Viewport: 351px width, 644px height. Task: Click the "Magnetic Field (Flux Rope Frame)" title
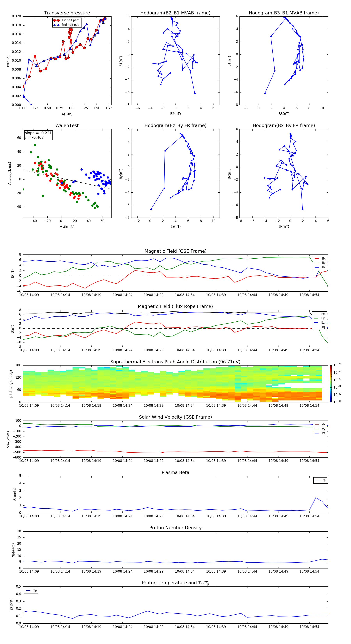175,306
